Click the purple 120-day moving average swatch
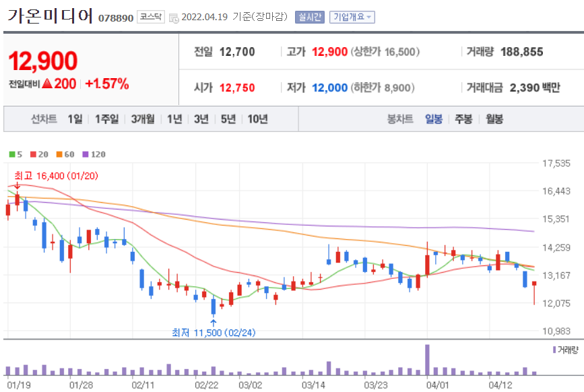The height and width of the screenshot is (392, 584). click(86, 154)
